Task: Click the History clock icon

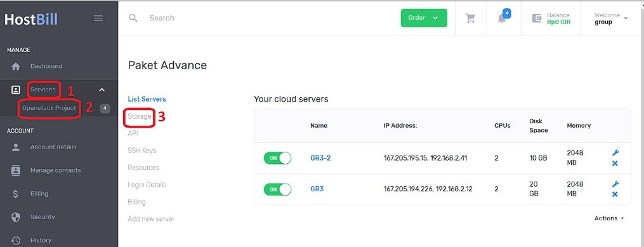Action: tap(16, 241)
